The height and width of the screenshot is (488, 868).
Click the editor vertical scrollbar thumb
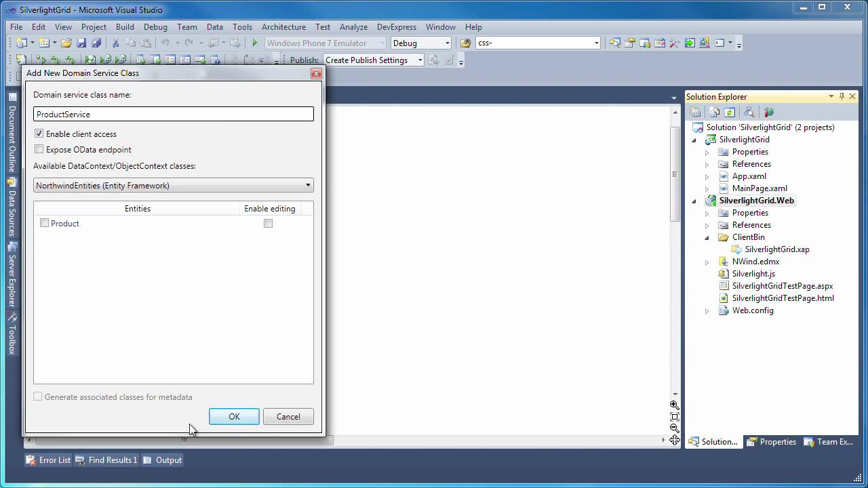(x=674, y=174)
